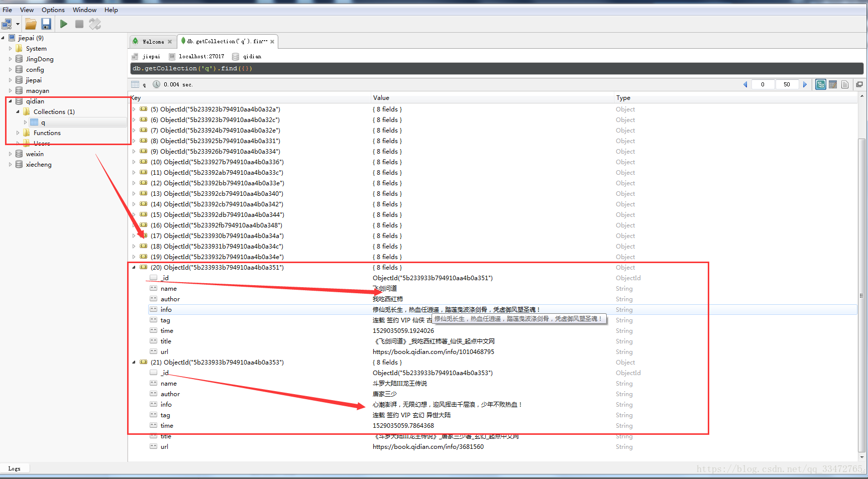Click the q collection grid icon in results bar
868x479 pixels.
coord(135,84)
